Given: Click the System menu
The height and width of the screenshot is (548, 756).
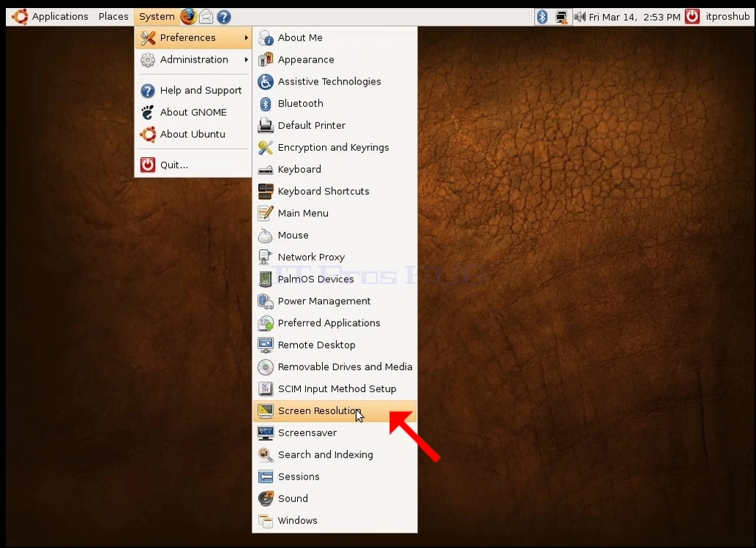Looking at the screenshot, I should click(x=157, y=16).
